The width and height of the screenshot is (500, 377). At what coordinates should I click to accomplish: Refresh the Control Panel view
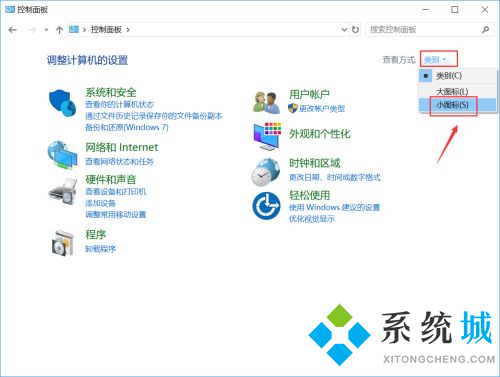tap(356, 30)
